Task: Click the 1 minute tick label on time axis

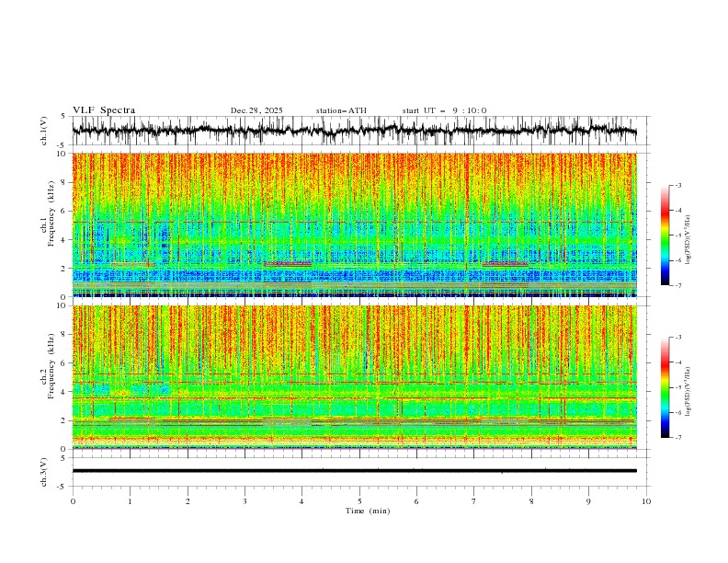Action: point(130,501)
